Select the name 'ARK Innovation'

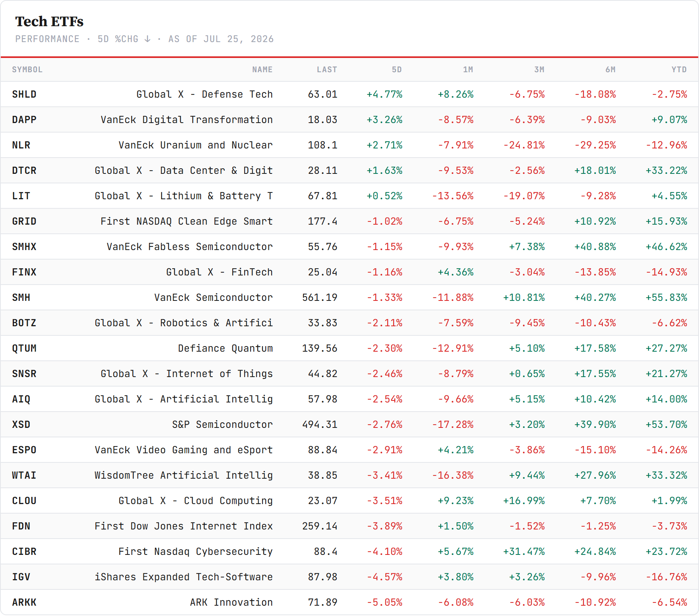(232, 603)
